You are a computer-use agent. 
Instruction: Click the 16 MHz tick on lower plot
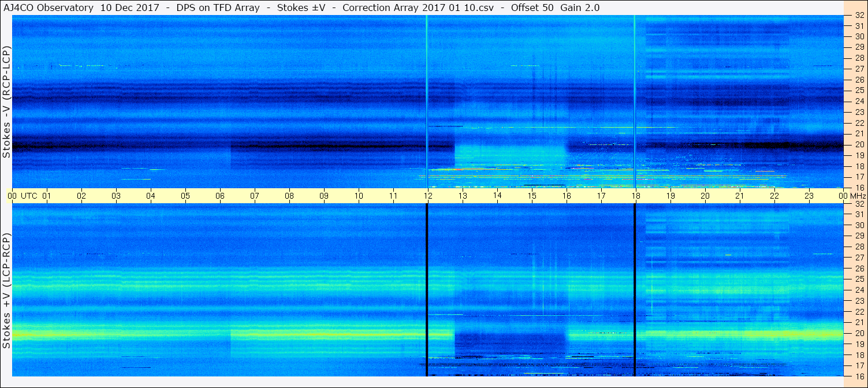[x=859, y=376]
